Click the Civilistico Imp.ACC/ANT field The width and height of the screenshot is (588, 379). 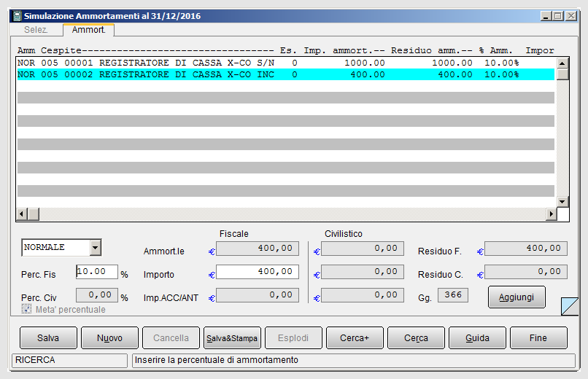pyautogui.click(x=363, y=294)
